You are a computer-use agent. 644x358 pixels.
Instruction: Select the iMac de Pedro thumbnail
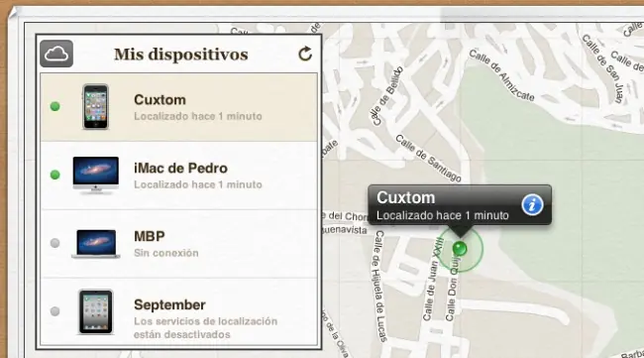(96, 175)
